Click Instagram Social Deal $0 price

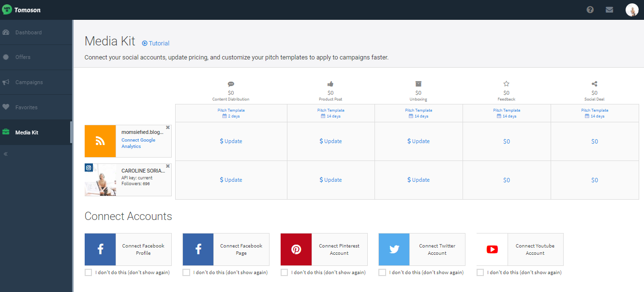click(595, 180)
